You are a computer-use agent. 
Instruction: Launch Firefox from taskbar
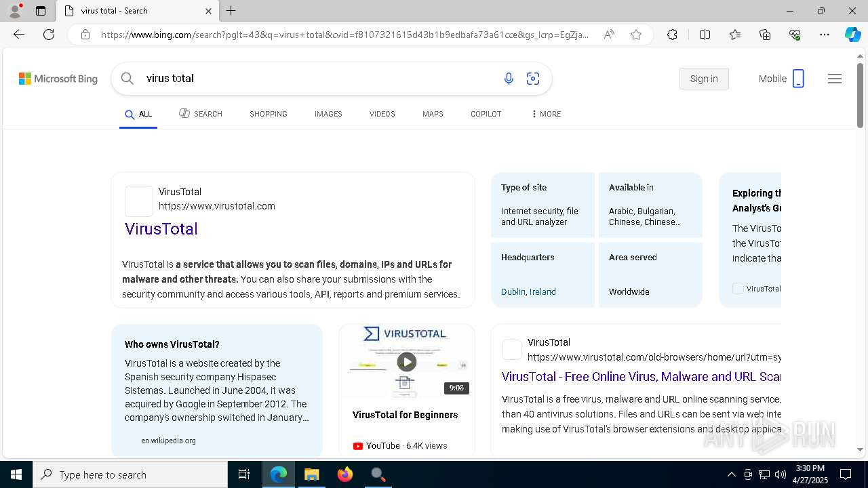tap(345, 474)
